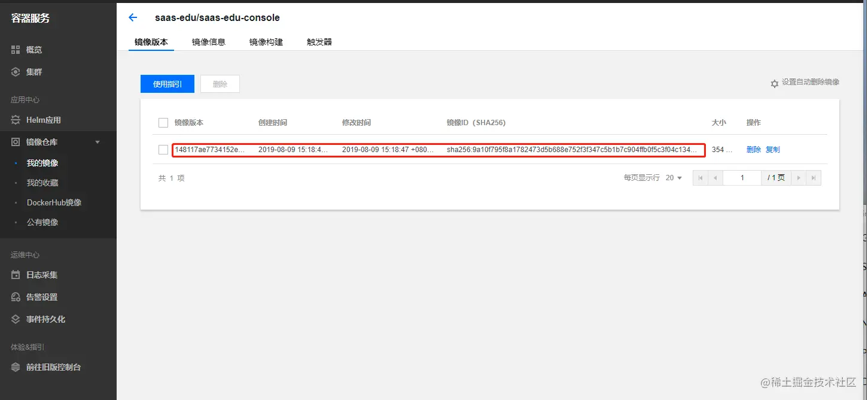Go to last page in pagination

[814, 178]
